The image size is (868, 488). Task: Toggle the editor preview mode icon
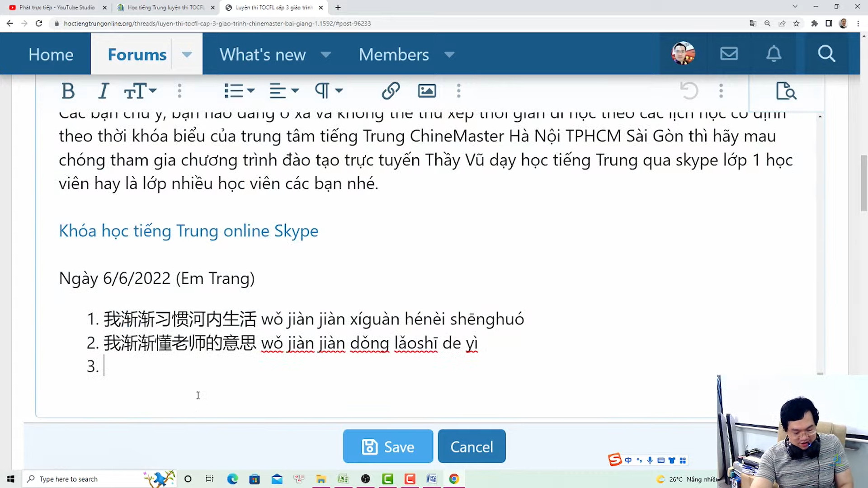pos(786,91)
